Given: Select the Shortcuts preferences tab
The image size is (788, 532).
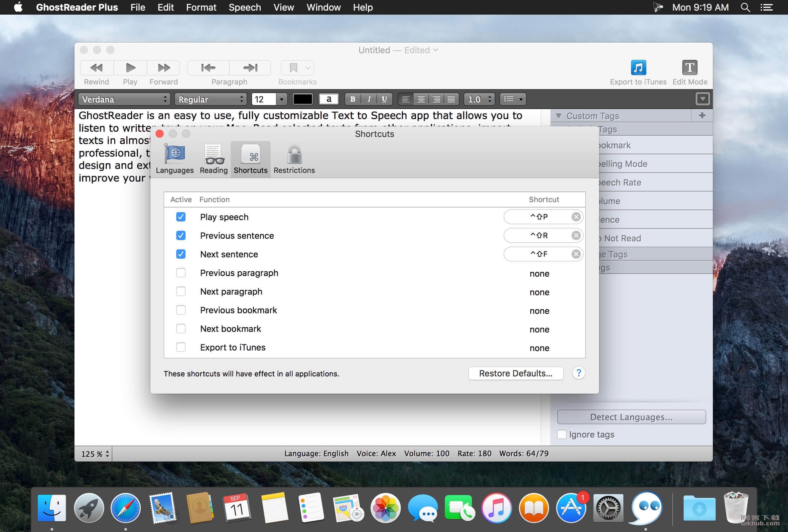Looking at the screenshot, I should tap(251, 159).
